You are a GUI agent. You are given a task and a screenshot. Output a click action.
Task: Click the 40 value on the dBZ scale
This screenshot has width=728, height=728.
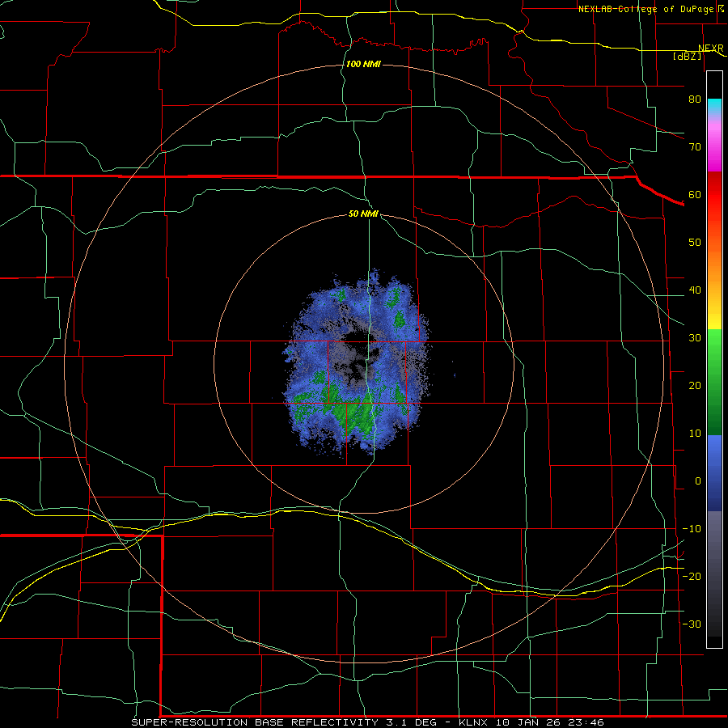pyautogui.click(x=695, y=290)
